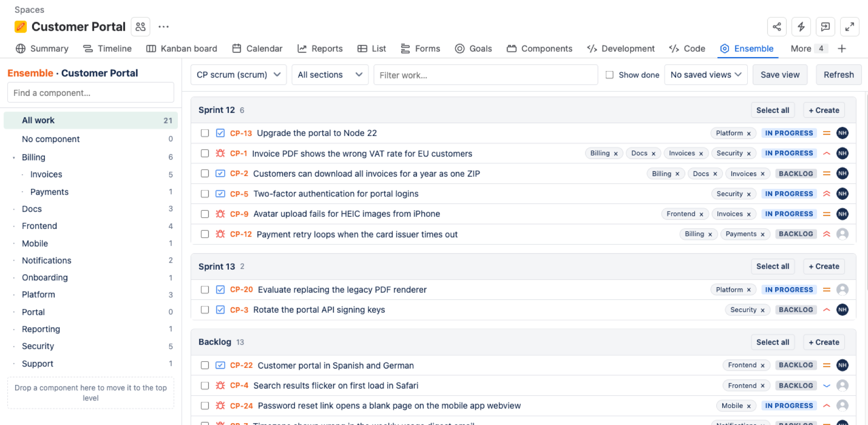The width and height of the screenshot is (868, 425).
Task: Open the team members icon beside Customer Portal
Action: click(141, 27)
